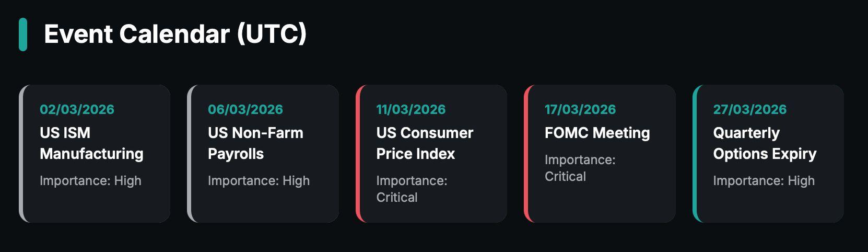Screen dimensions: 868x252
Task: Open the Quarterly Options Expiry event title
Action: coord(765,143)
